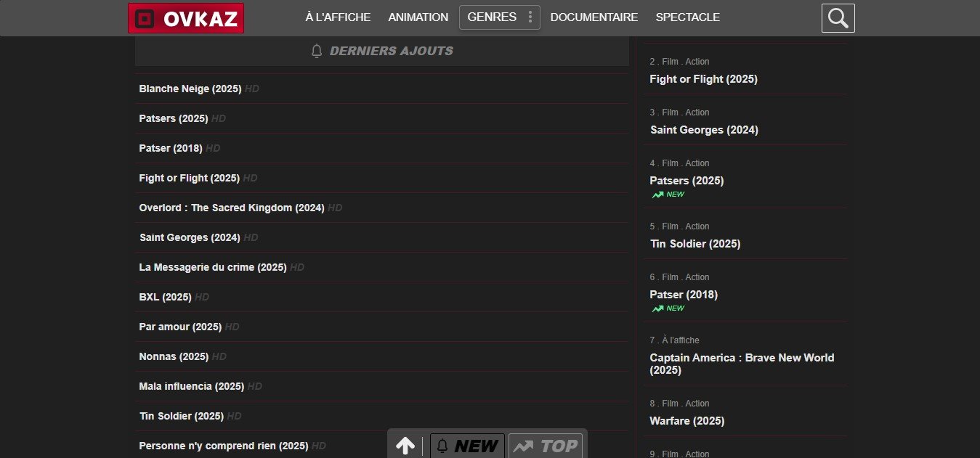Open Patser (2018) in latest additions list
Viewport: 980px width, 458px height.
pos(171,148)
